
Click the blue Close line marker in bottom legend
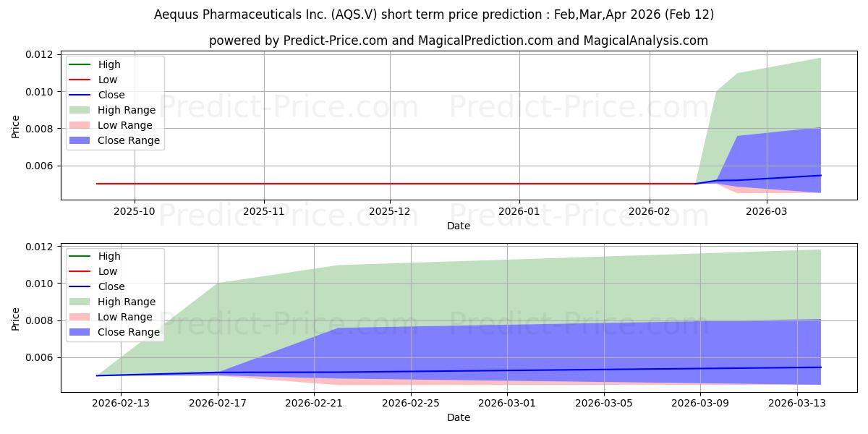pos(82,286)
